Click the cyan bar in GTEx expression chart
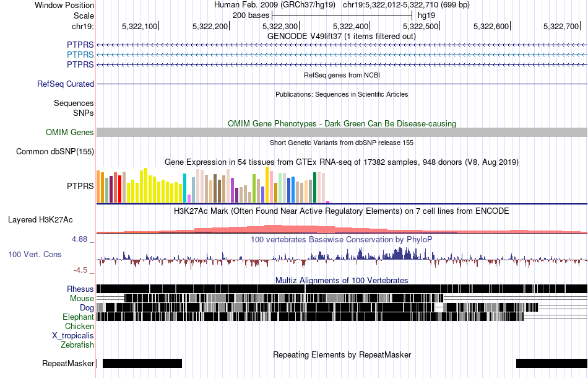 coord(184,188)
